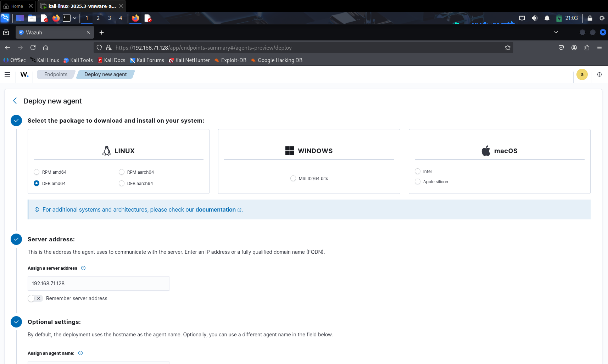Image resolution: width=608 pixels, height=364 pixels.
Task: Open the Kali Docs bookmark
Action: coord(111,60)
